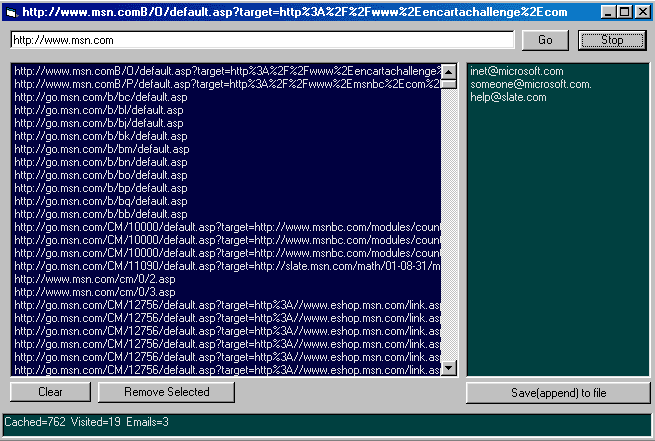This screenshot has width=655, height=441.
Task: Minimize the window
Action: tap(608, 12)
